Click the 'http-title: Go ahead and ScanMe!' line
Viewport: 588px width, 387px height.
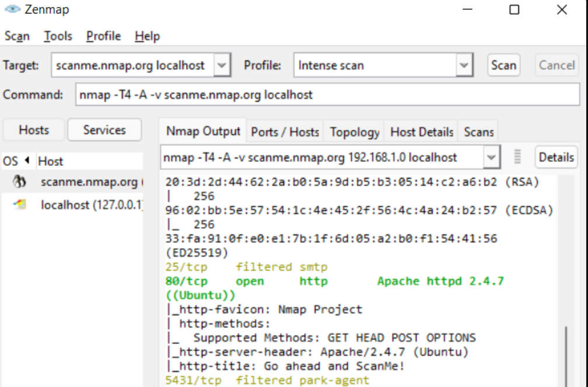(285, 366)
